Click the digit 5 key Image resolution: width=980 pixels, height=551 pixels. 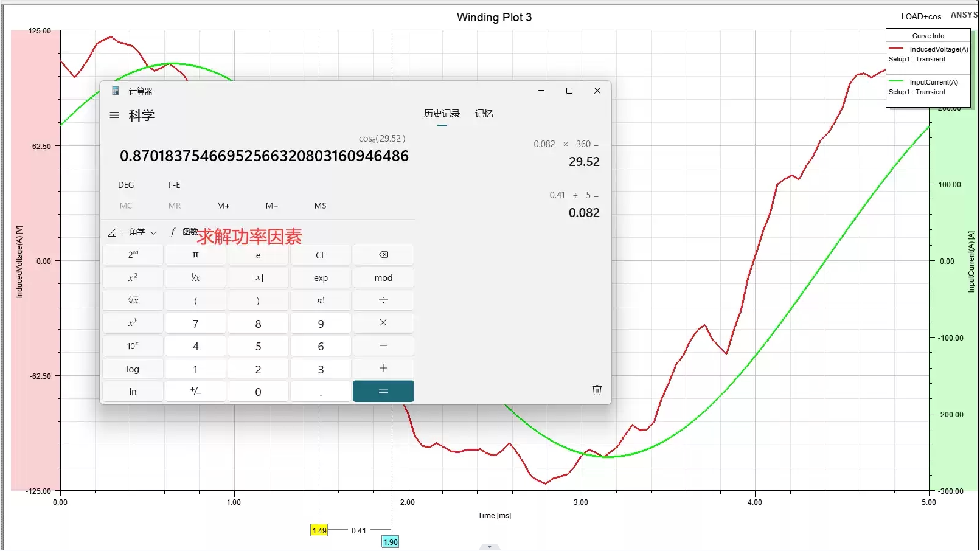tap(258, 345)
